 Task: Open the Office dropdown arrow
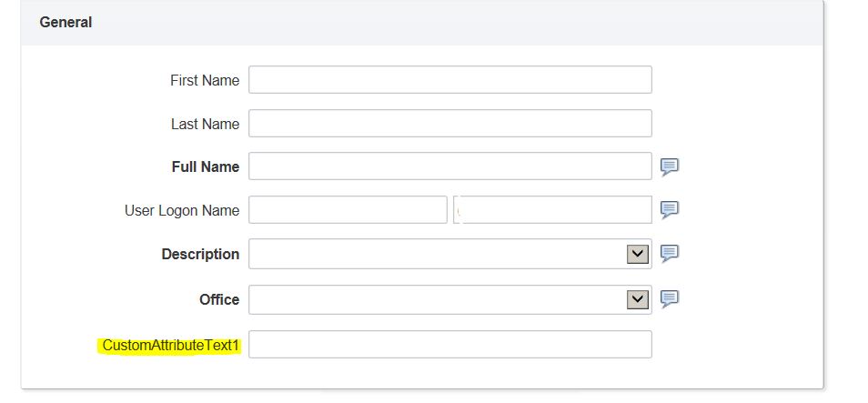pos(638,299)
